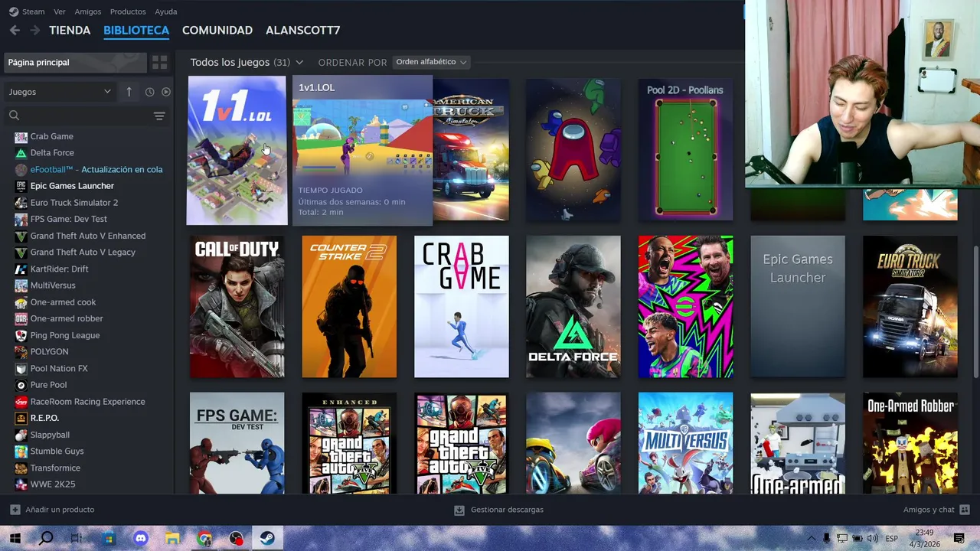Toggle ready-to-play filter icon
The width and height of the screenshot is (980, 551).
click(x=166, y=92)
